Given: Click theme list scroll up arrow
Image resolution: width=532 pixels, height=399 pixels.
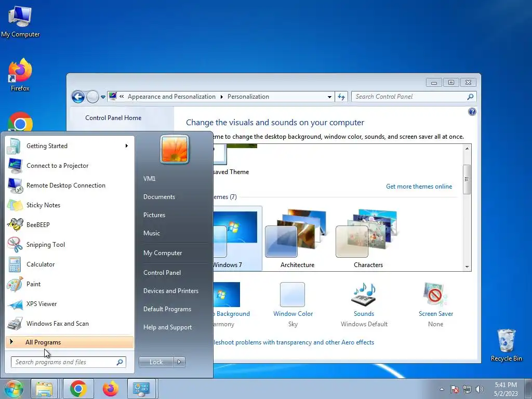Looking at the screenshot, I should pos(467,148).
